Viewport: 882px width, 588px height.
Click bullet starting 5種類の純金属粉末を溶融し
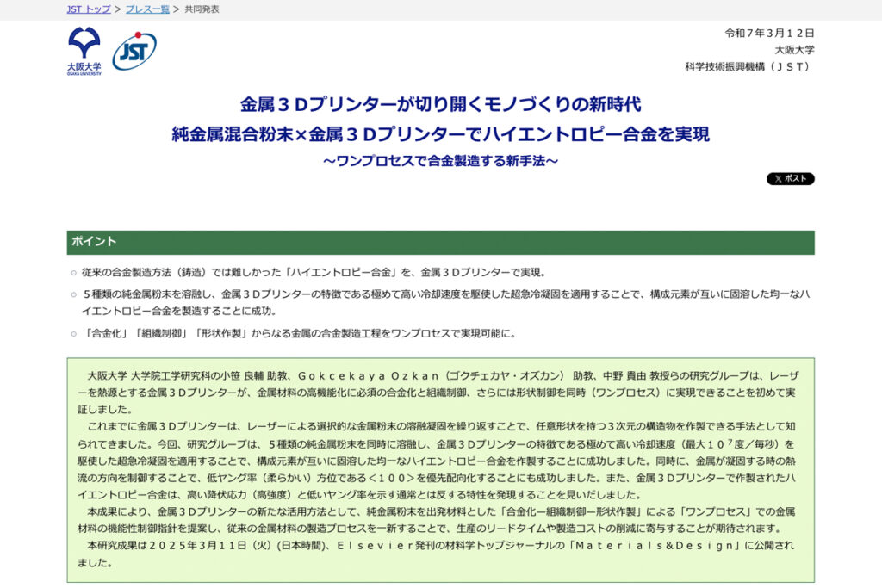(x=445, y=302)
